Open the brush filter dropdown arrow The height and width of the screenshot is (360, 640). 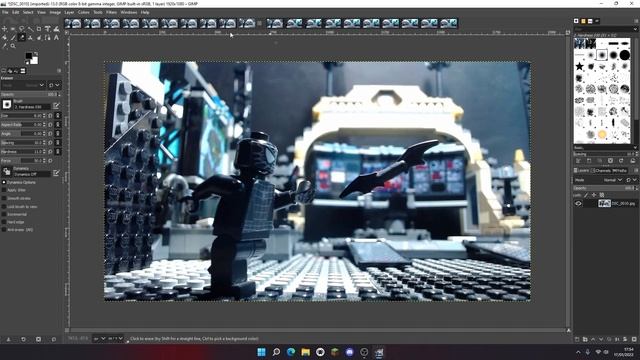click(636, 29)
